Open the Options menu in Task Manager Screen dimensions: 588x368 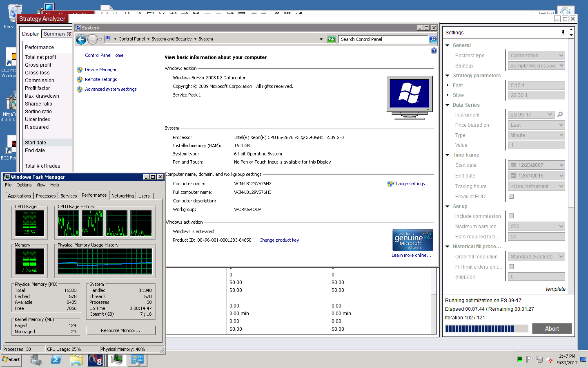(x=24, y=185)
